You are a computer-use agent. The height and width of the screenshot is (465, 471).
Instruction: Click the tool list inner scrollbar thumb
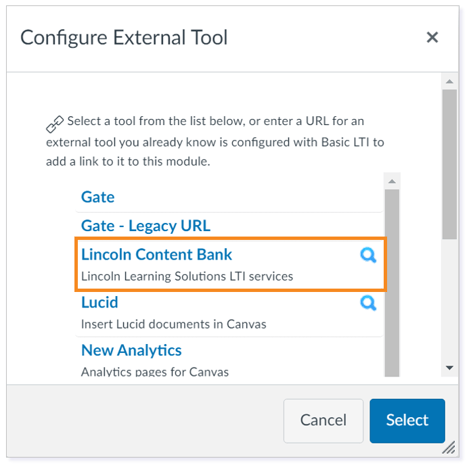(392, 283)
